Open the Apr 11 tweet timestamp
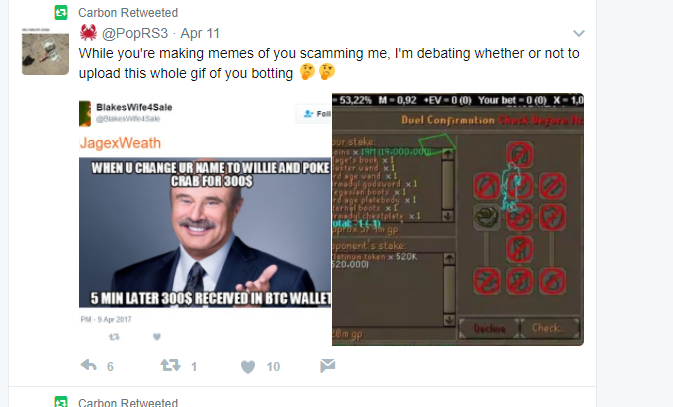 point(200,33)
